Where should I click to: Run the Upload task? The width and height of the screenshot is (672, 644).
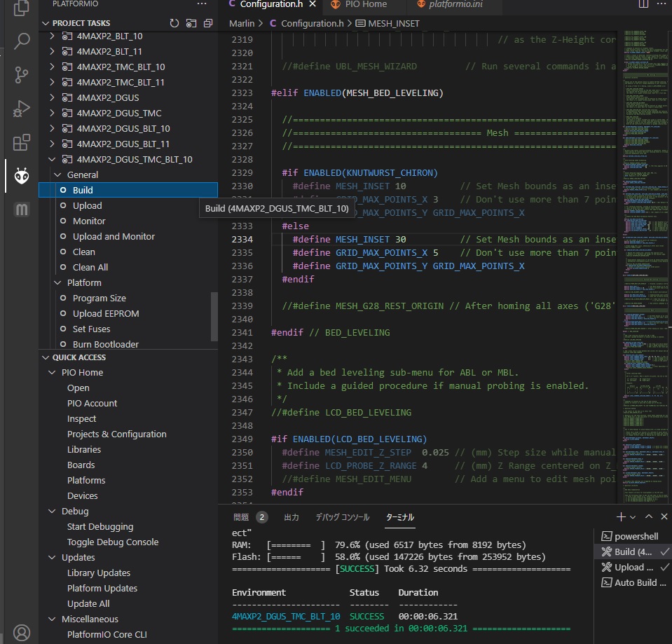128,205
